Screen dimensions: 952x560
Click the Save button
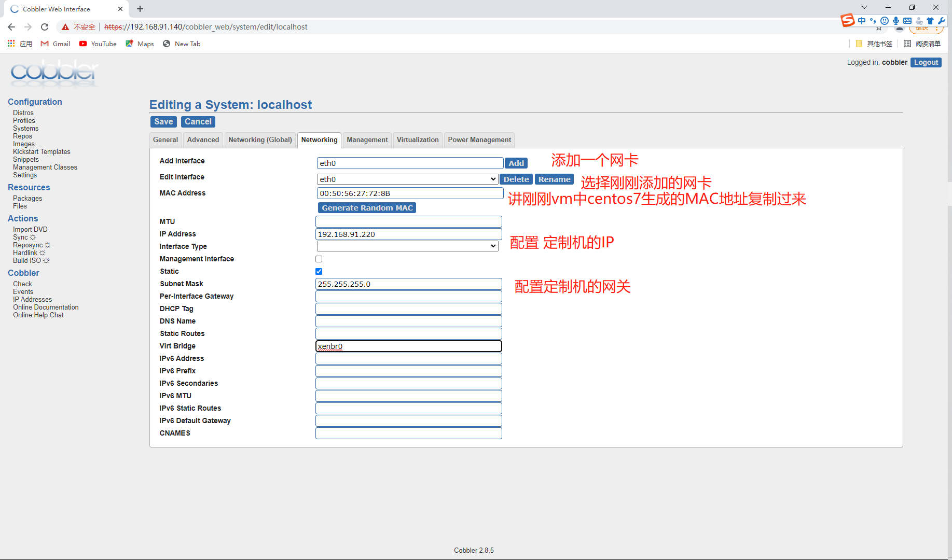coord(163,121)
